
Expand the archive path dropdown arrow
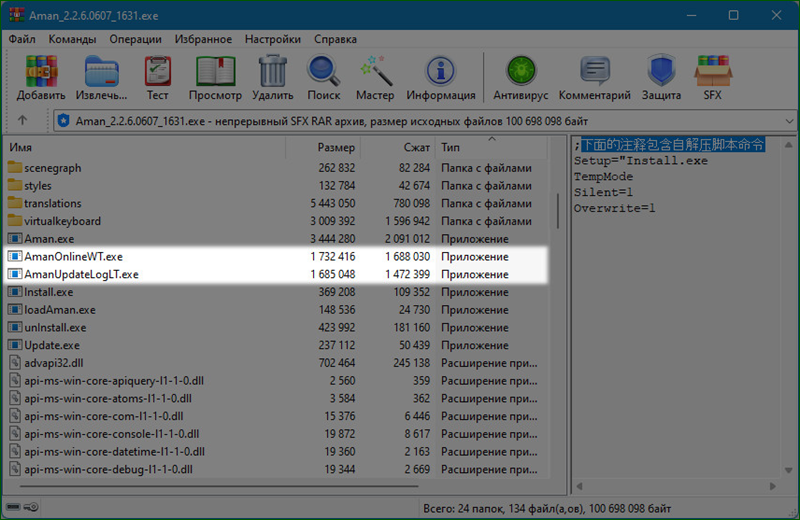[x=789, y=121]
